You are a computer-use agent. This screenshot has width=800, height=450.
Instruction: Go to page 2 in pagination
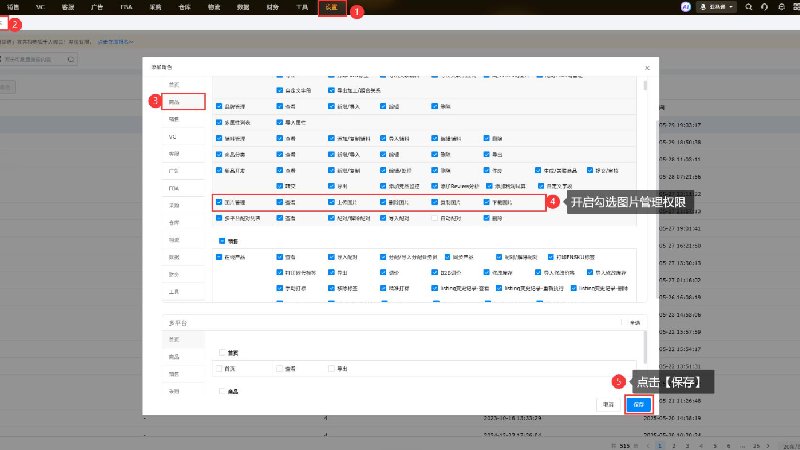[674, 446]
